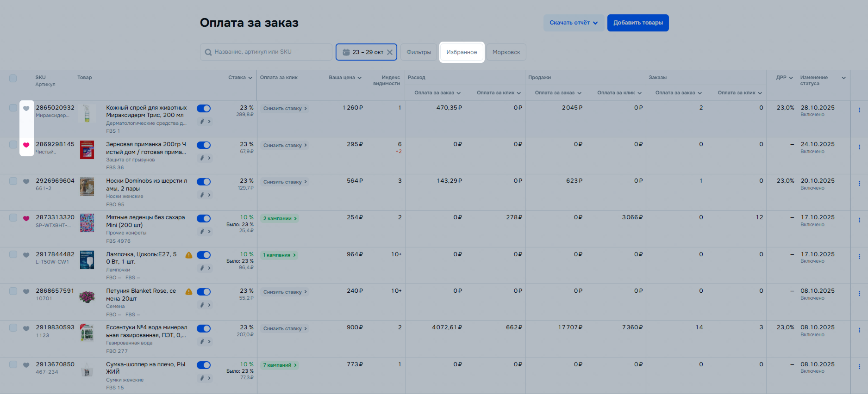Tick checkbox for SKU 2868657591 row
This screenshot has width=868, height=394.
click(13, 291)
